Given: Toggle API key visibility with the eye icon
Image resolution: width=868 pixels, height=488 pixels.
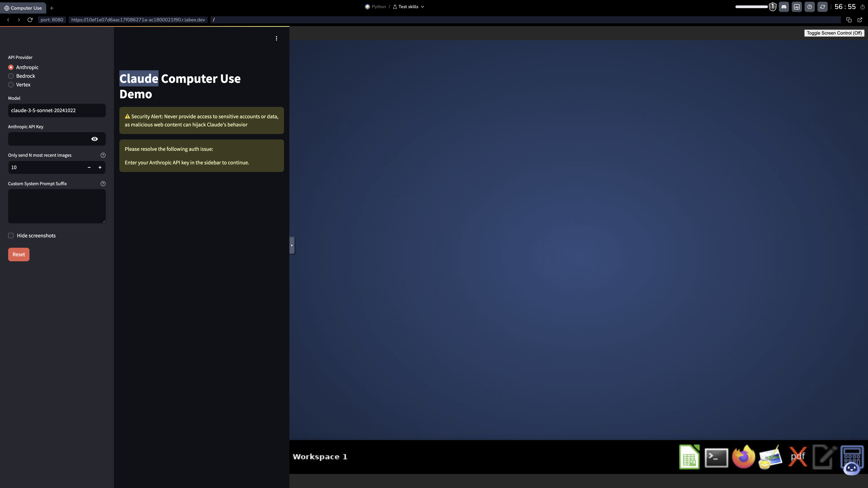Looking at the screenshot, I should click(94, 139).
